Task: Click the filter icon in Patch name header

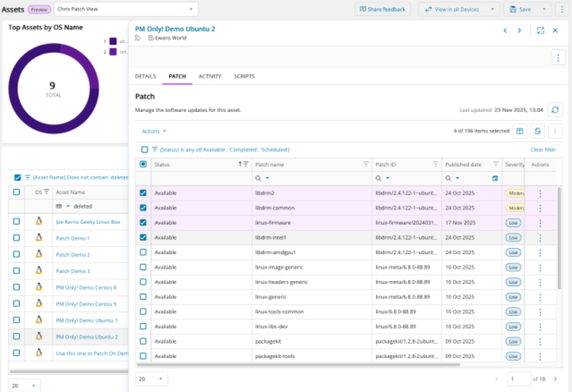Action: tap(366, 164)
